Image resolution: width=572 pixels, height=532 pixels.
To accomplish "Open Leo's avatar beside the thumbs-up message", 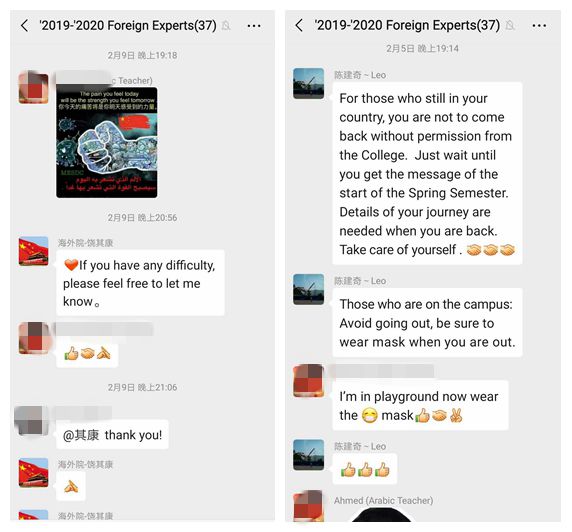I will tap(309, 455).
